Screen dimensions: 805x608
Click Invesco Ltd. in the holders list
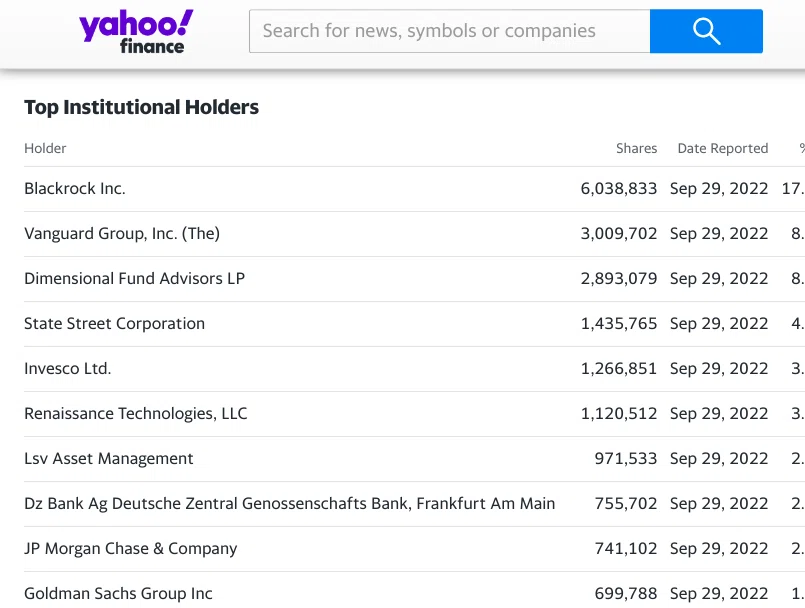pyautogui.click(x=68, y=368)
